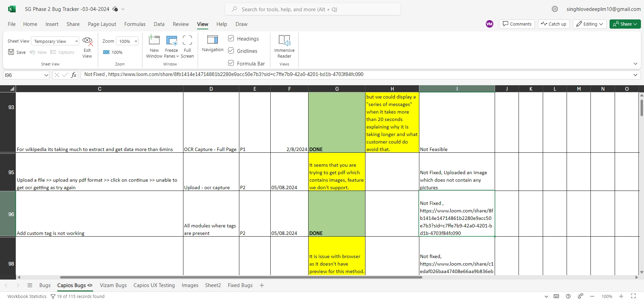The width and height of the screenshot is (644, 300).
Task: Click Options in Sheet View group
Action: [62, 52]
